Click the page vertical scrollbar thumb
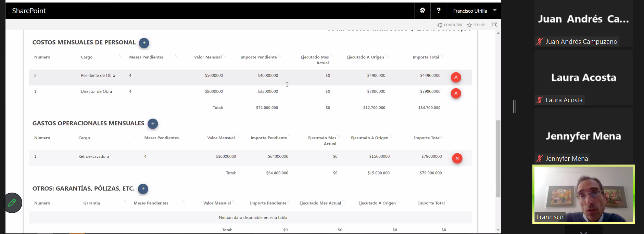Viewport: 644px width, 234px height. pyautogui.click(x=498, y=159)
